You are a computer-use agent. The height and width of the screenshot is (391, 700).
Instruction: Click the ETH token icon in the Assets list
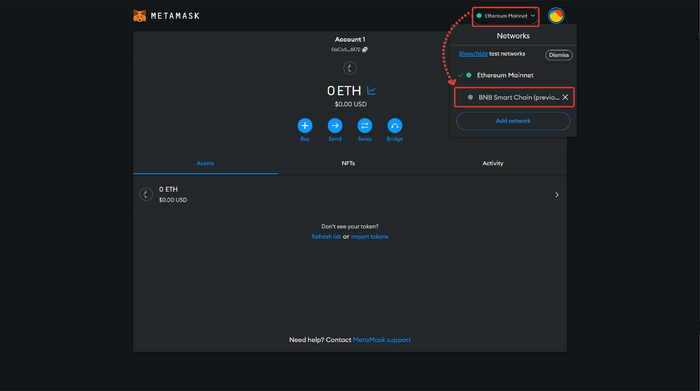[146, 194]
